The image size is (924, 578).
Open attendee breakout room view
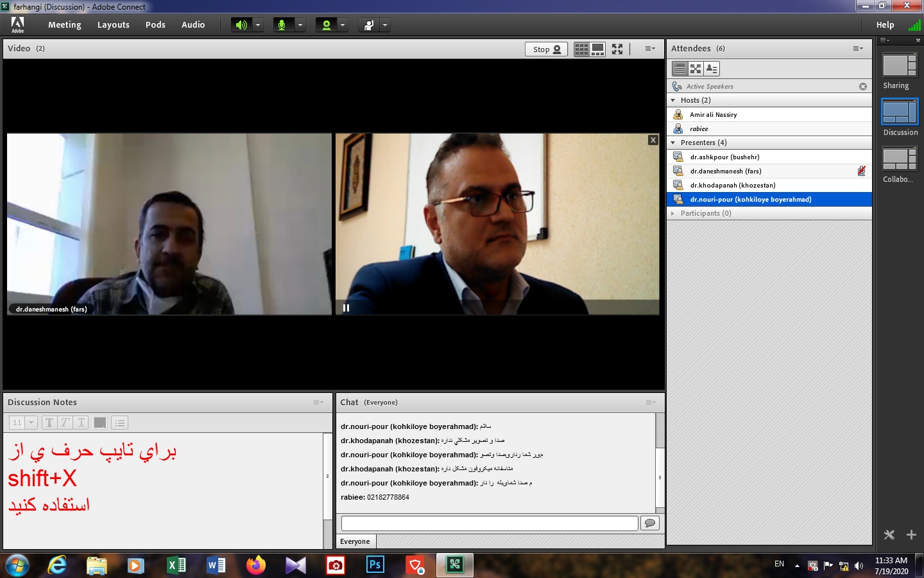click(x=696, y=69)
